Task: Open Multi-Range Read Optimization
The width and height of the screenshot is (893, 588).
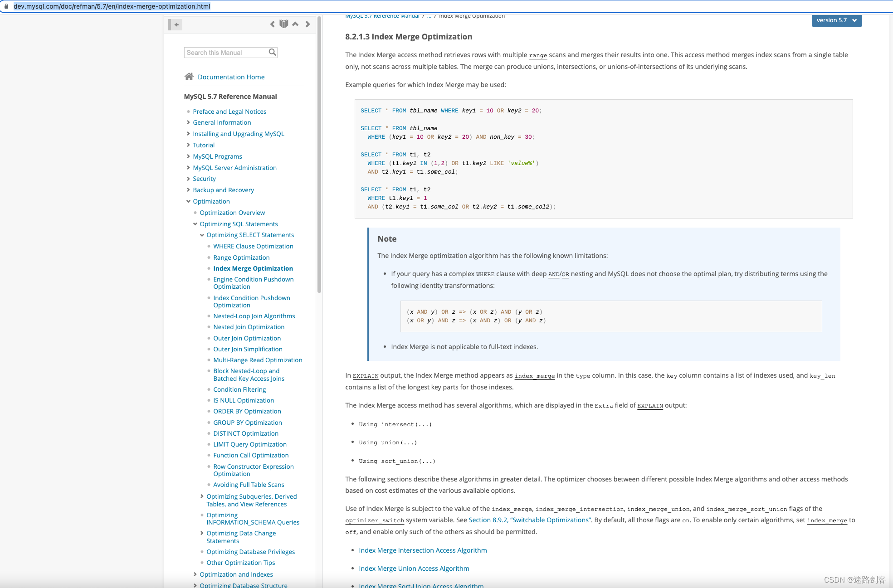Action: (258, 360)
